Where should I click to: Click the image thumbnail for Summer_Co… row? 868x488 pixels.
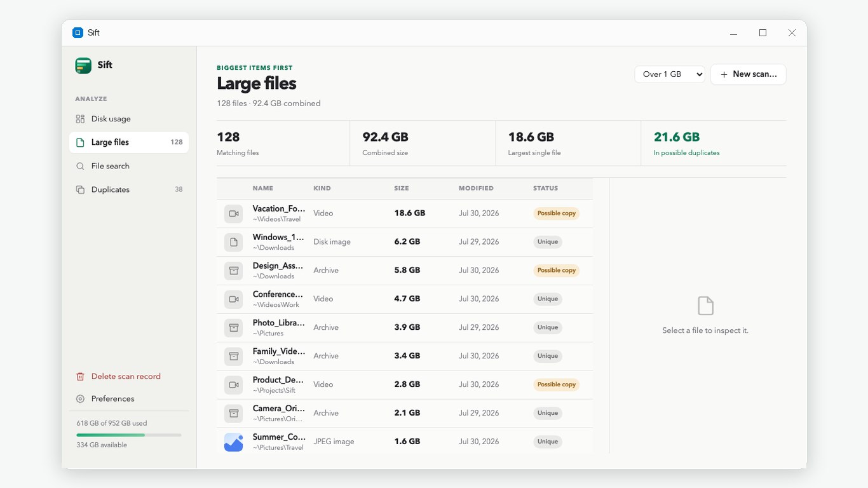pyautogui.click(x=234, y=442)
